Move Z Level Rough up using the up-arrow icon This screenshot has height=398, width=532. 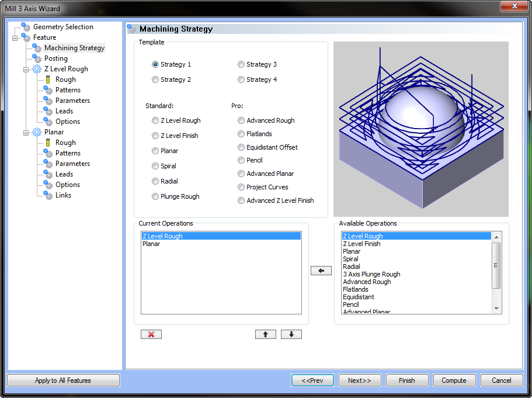266,334
